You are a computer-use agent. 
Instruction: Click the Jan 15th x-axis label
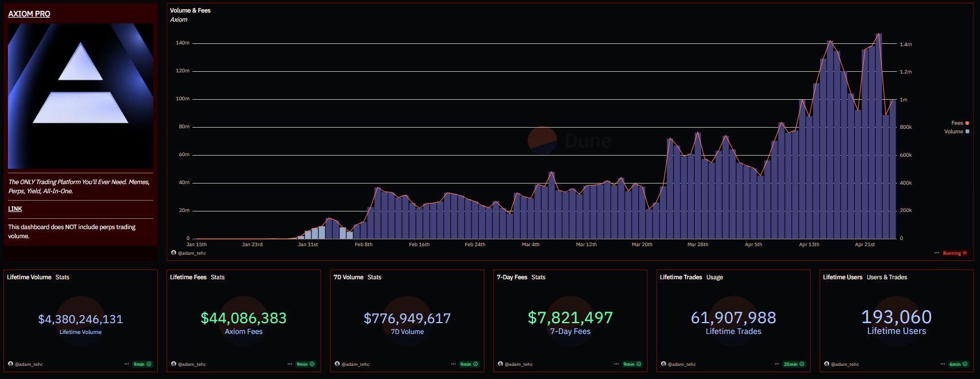coord(196,244)
